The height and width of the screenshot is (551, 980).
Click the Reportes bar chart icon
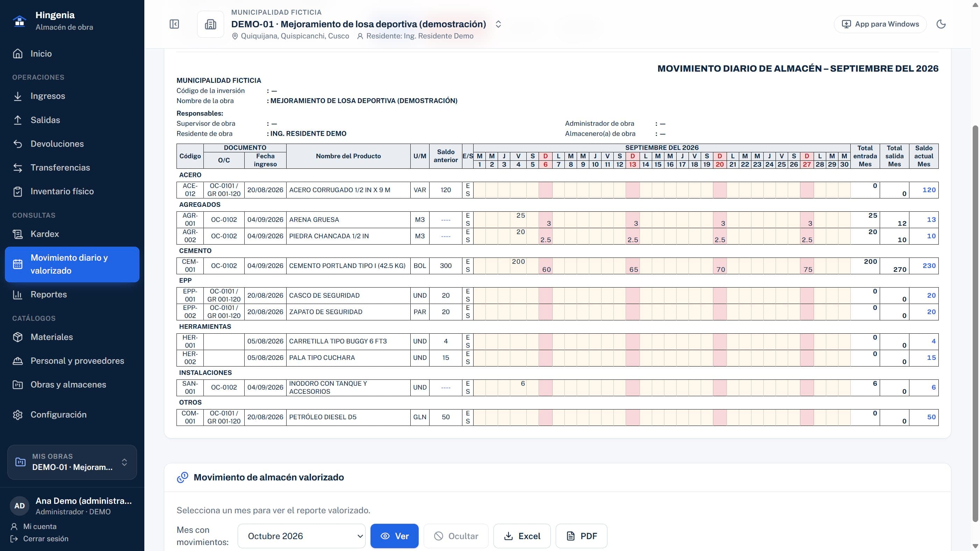(x=18, y=295)
